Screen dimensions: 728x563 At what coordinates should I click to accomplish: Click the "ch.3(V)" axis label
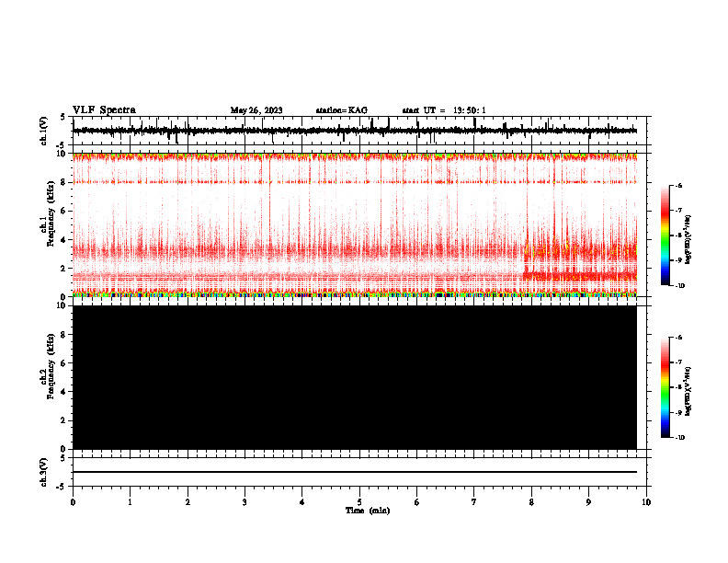[44, 472]
